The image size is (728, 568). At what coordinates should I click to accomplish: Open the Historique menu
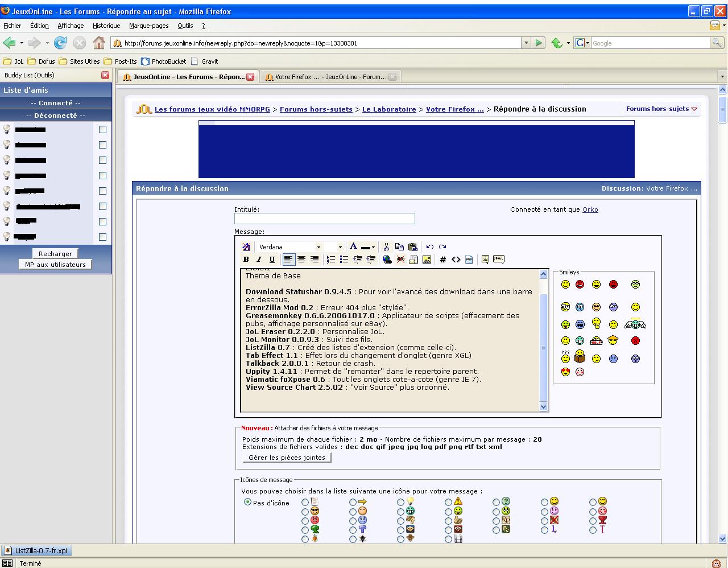(106, 26)
